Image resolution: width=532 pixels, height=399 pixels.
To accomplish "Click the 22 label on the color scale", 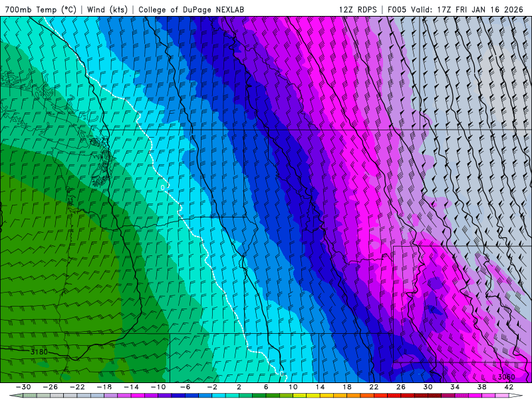I will pos(374,387).
